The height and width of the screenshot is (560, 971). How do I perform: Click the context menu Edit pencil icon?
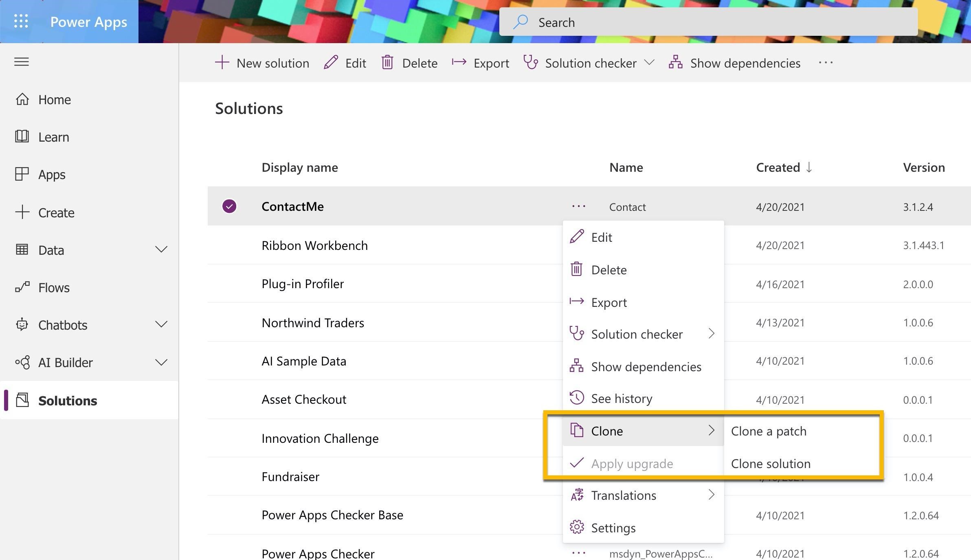tap(577, 237)
